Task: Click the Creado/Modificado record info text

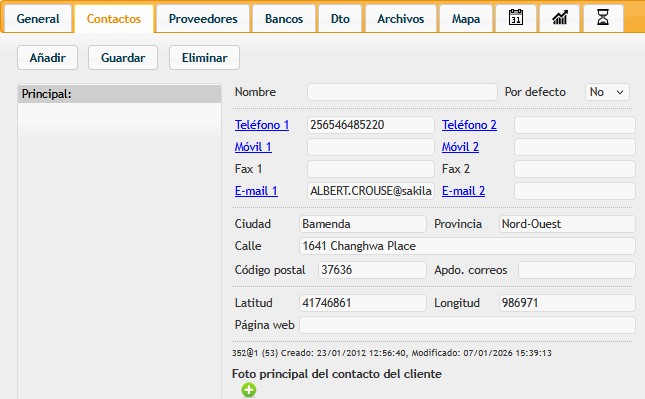Action: click(392, 353)
